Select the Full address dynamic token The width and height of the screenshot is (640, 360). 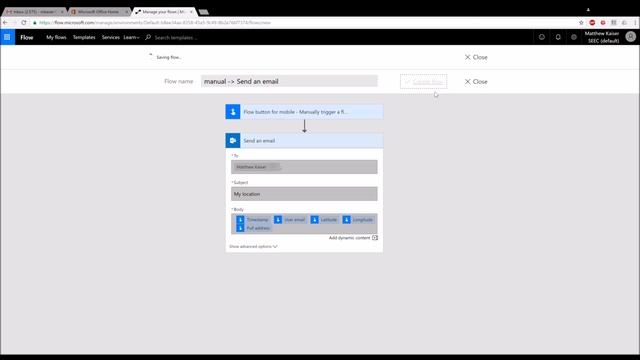coord(254,228)
